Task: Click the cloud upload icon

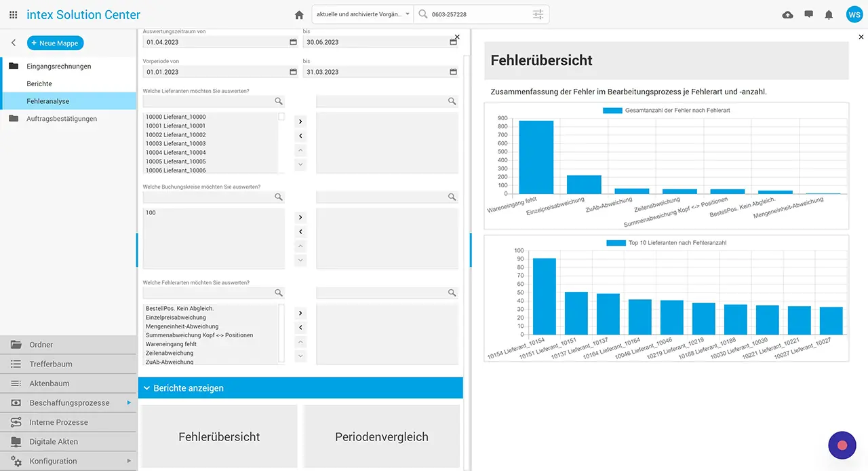Action: tap(787, 14)
